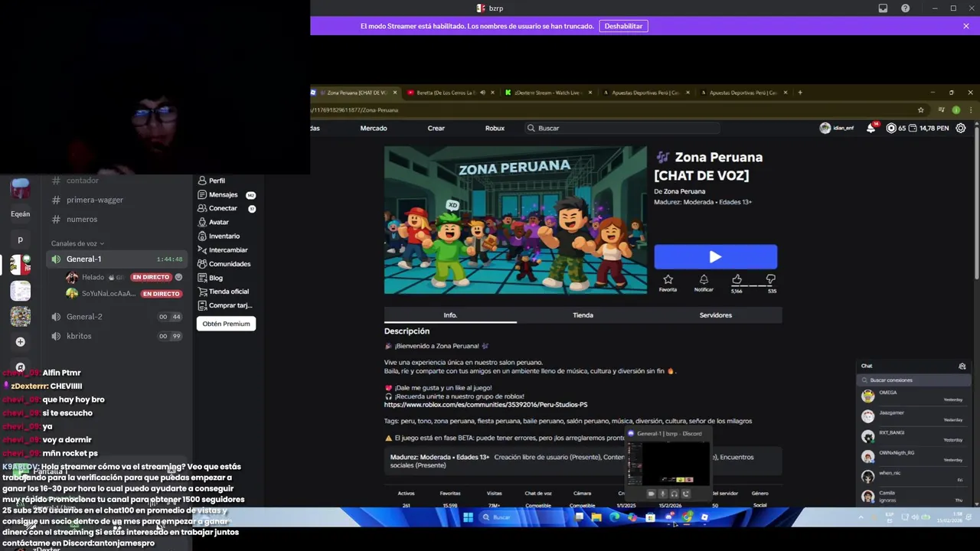Click the Buscar conexiones chat search
This screenshot has width=980, height=551.
click(x=913, y=380)
